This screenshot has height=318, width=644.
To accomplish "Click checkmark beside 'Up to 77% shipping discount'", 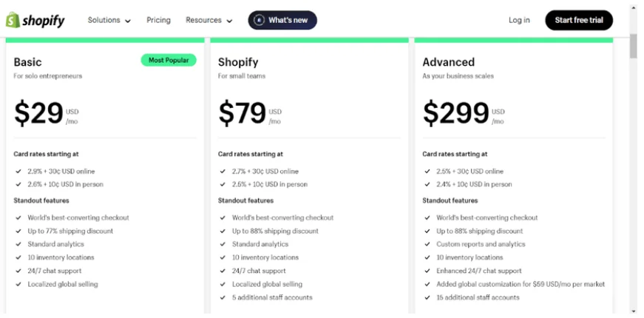I will click(18, 231).
